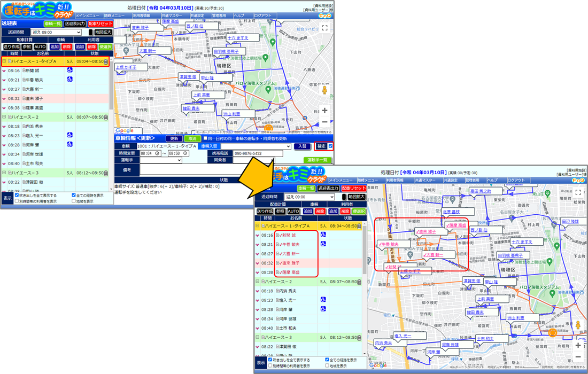This screenshot has height=374, width=588.
Task: Collapse the ハイエース－2 group in top-left window
Action: click(x=4, y=117)
